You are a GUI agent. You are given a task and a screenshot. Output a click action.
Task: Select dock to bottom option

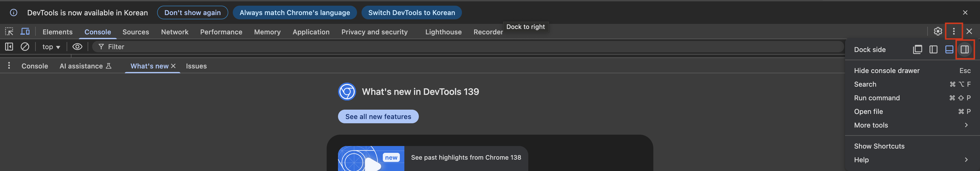click(949, 49)
